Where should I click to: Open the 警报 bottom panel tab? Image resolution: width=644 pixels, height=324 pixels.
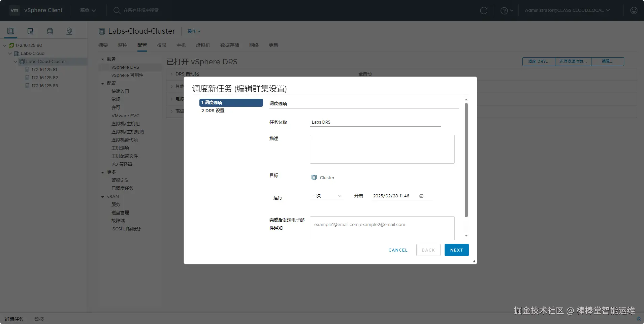(x=39, y=319)
